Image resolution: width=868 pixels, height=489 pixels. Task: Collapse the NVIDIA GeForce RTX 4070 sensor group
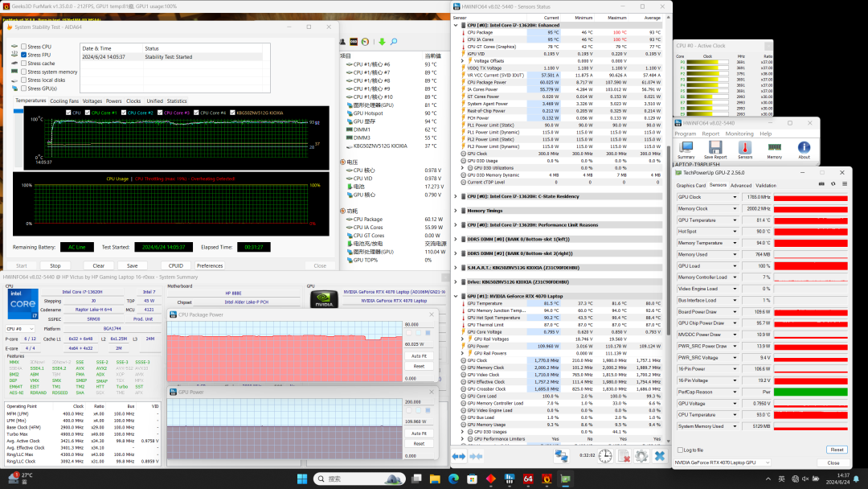tap(457, 296)
